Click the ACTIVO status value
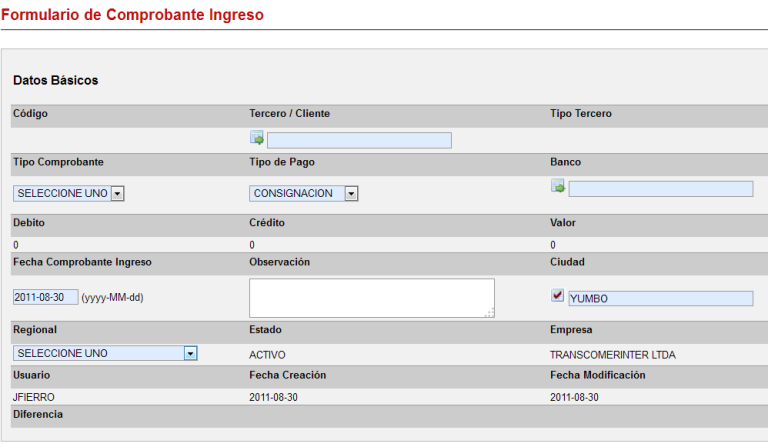 click(268, 354)
